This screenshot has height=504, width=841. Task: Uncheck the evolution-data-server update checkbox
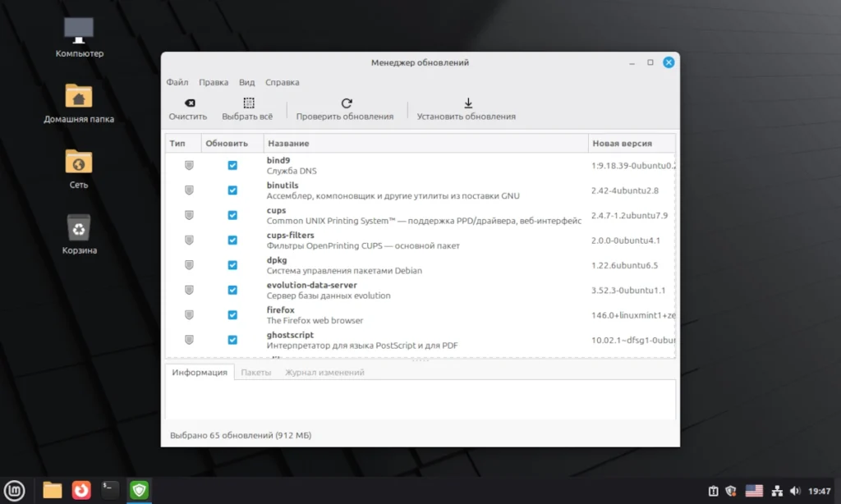[232, 290]
